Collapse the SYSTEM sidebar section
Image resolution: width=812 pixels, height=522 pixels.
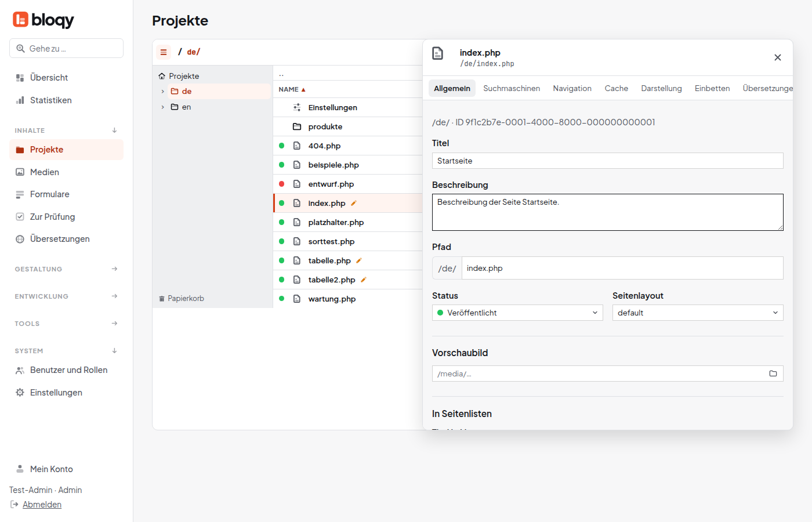point(115,351)
